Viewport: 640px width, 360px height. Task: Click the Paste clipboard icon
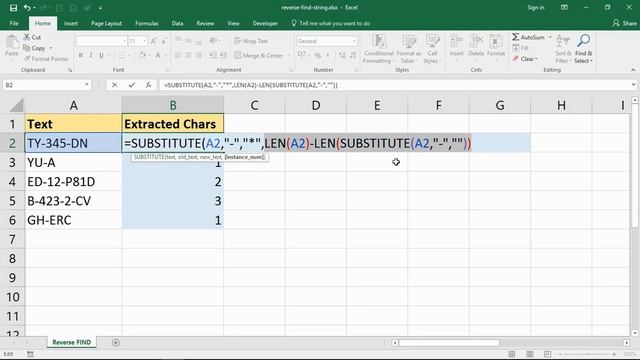(x=12, y=42)
